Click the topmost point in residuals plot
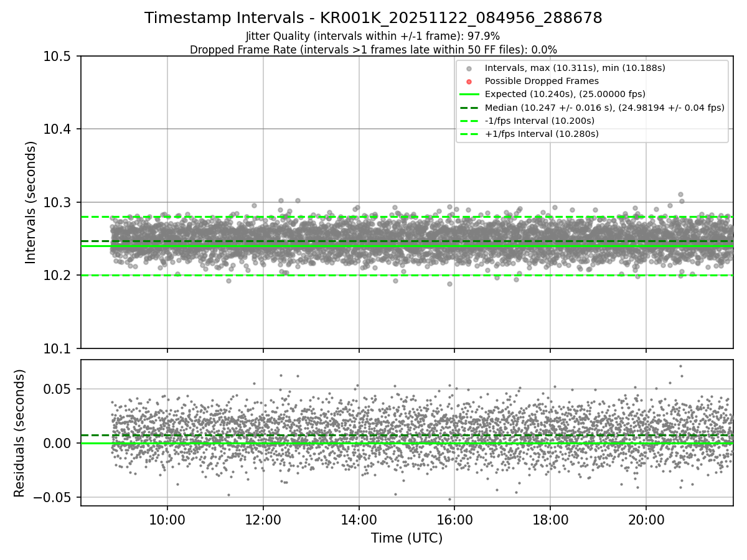 click(680, 366)
